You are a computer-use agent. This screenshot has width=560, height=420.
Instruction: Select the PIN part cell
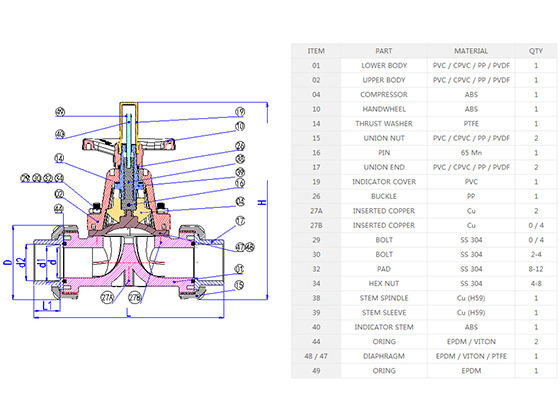click(384, 153)
